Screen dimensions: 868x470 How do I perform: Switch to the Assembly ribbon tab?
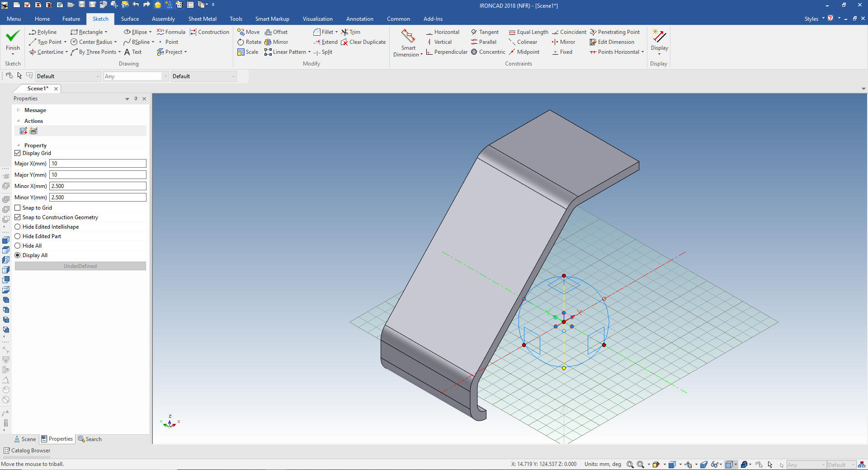click(163, 19)
